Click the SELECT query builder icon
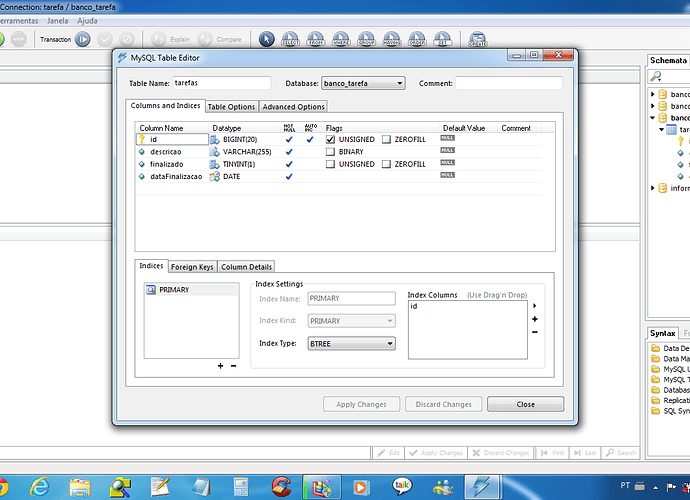This screenshot has width=690, height=500. [290, 39]
